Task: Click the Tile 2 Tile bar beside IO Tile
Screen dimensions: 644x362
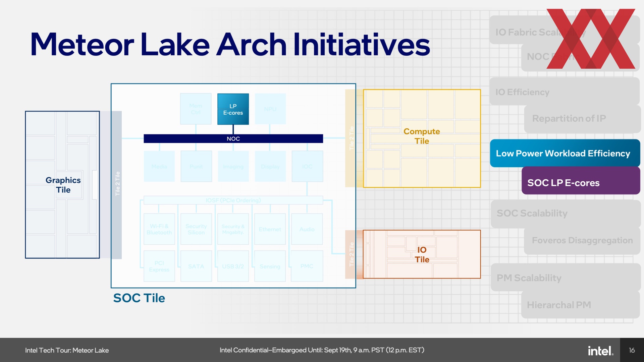Action: click(351, 254)
